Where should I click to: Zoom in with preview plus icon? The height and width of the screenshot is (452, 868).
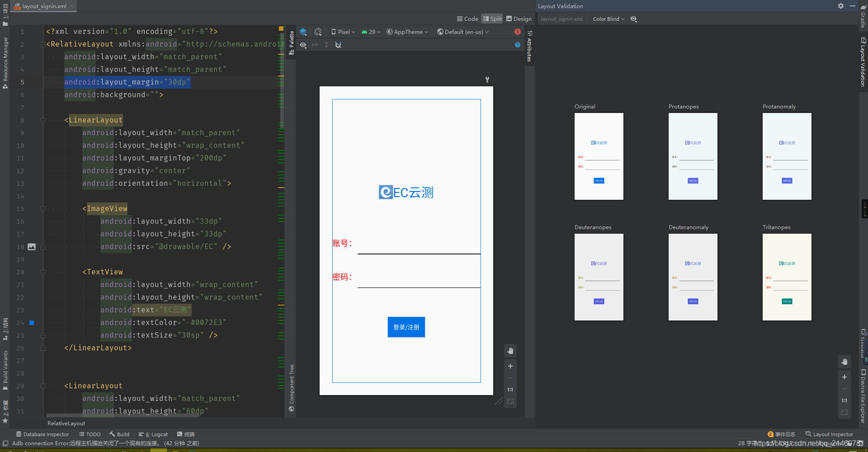[510, 366]
